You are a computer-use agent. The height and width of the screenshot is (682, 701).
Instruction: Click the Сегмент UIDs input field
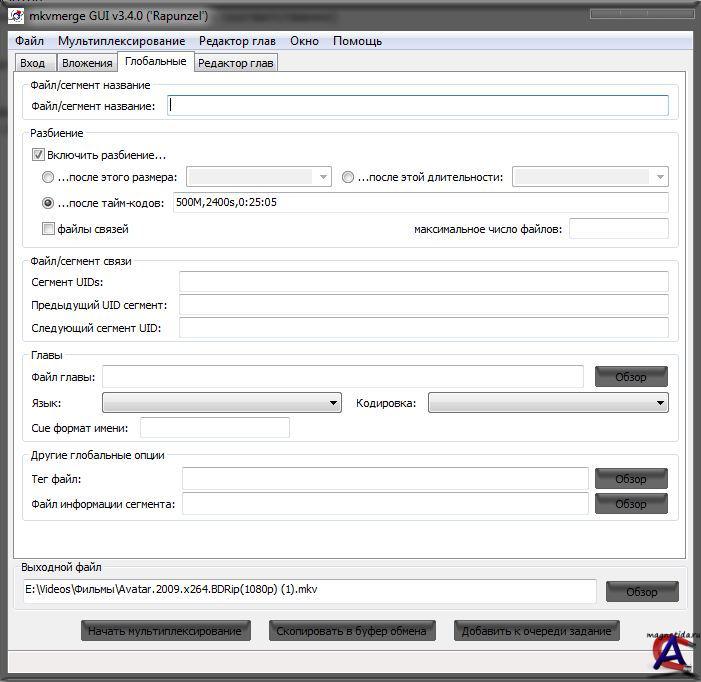pos(424,282)
